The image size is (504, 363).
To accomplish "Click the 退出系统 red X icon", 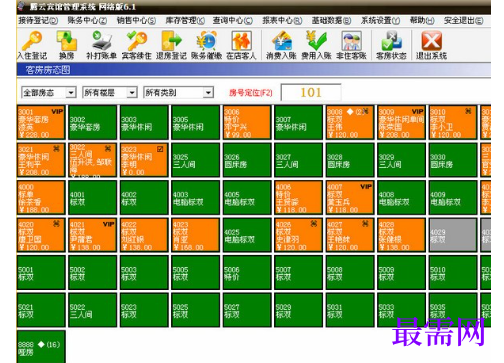I will [x=431, y=45].
